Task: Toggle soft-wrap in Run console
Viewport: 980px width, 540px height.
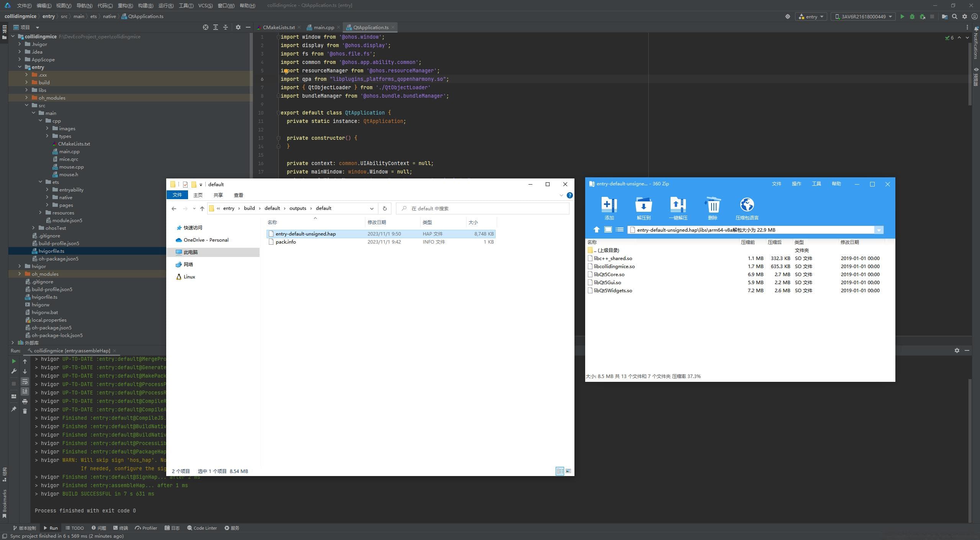Action: point(25,381)
